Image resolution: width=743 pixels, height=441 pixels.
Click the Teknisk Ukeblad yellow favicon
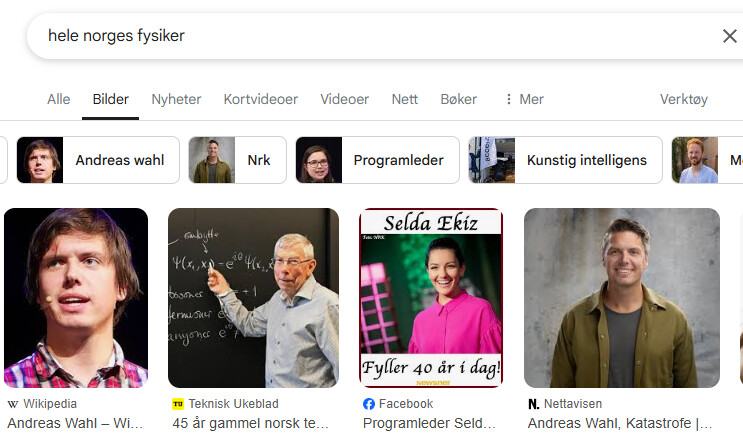178,404
